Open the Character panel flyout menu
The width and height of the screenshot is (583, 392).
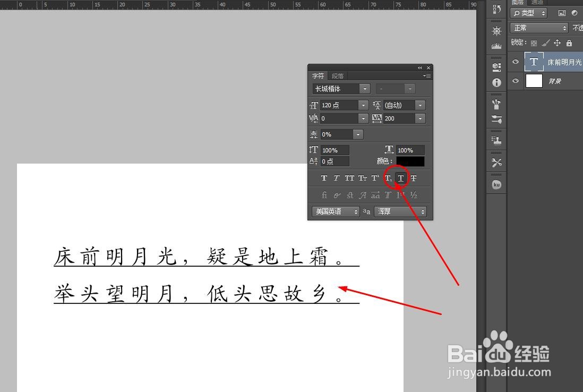(x=426, y=75)
